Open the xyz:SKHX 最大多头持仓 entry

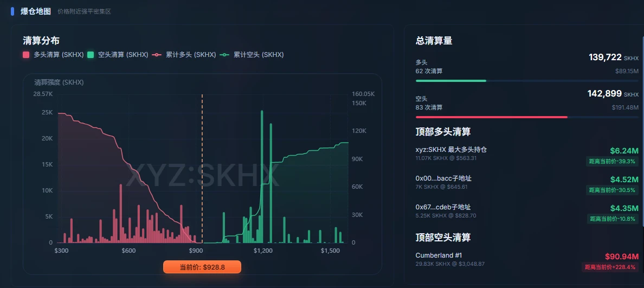452,150
